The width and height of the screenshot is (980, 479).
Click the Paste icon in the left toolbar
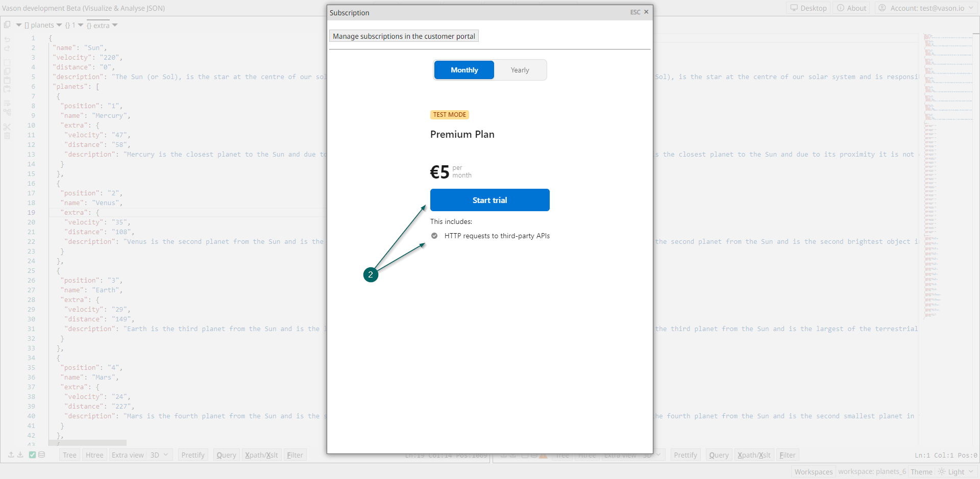click(7, 80)
